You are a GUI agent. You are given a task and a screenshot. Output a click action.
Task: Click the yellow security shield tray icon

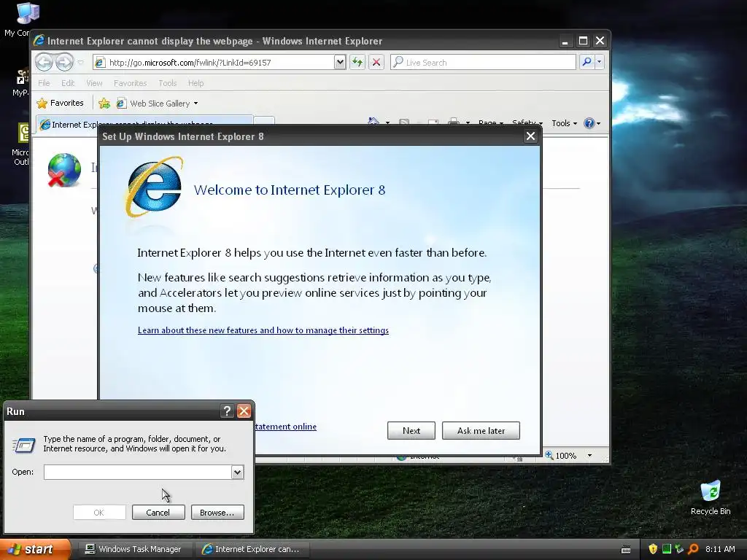click(x=653, y=549)
